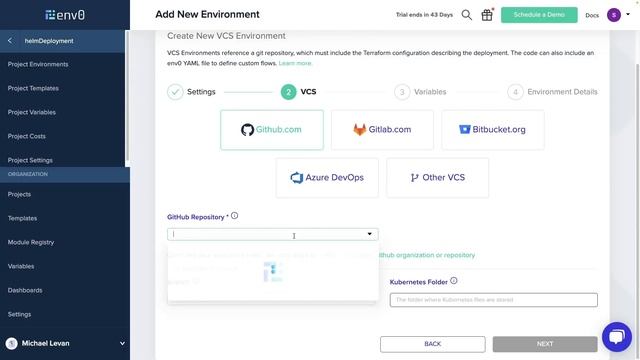The image size is (640, 360).
Task: Select step 4 Environment Details
Action: 552,92
